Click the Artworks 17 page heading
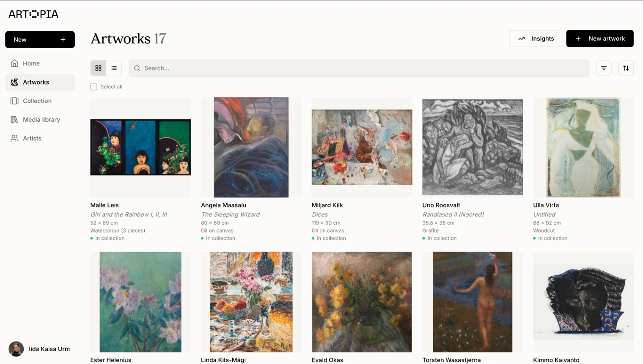The image size is (643, 364). 129,39
